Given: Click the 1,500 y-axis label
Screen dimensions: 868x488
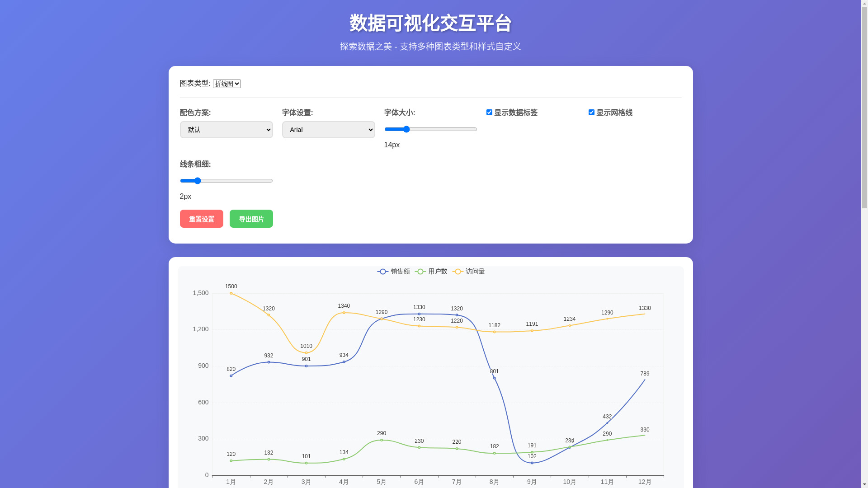Looking at the screenshot, I should (x=201, y=293).
